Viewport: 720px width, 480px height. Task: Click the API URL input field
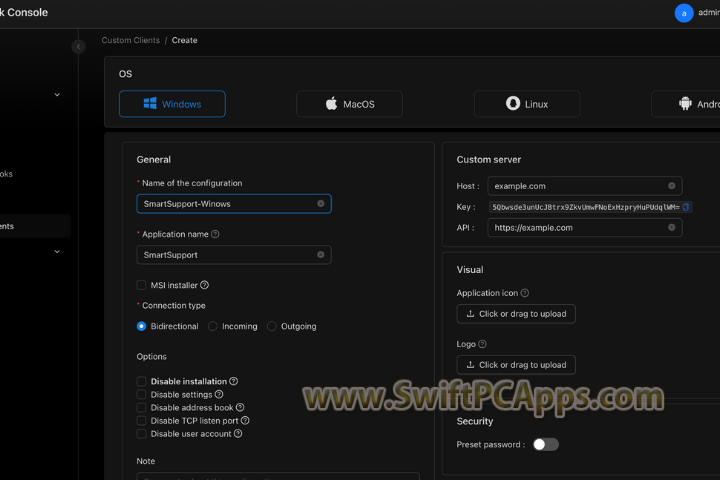tap(585, 228)
